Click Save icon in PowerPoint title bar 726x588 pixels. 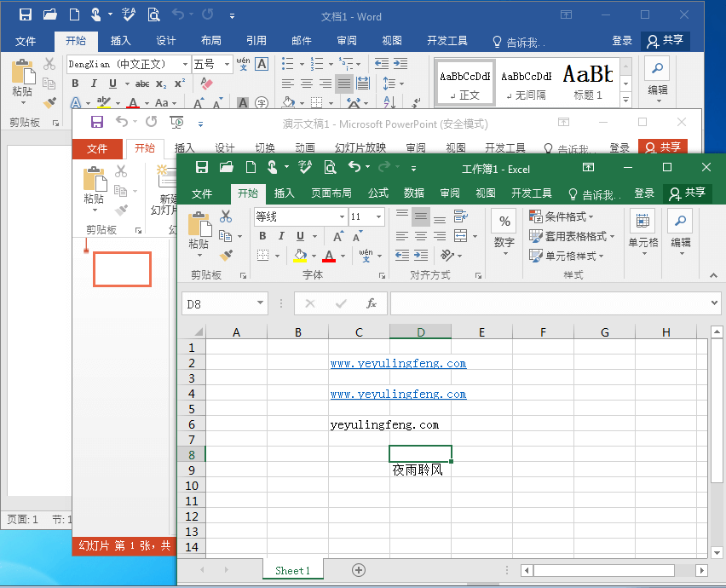[x=97, y=122]
